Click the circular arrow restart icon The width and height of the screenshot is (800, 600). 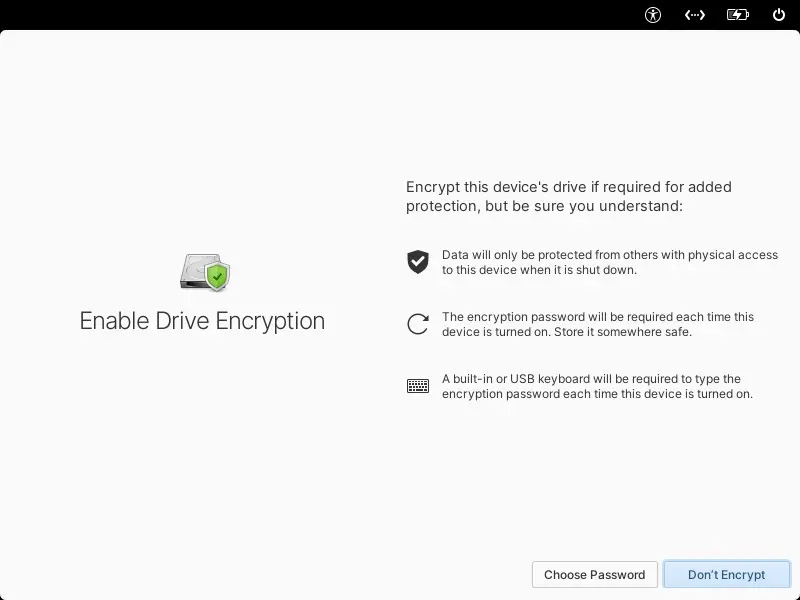(418, 324)
